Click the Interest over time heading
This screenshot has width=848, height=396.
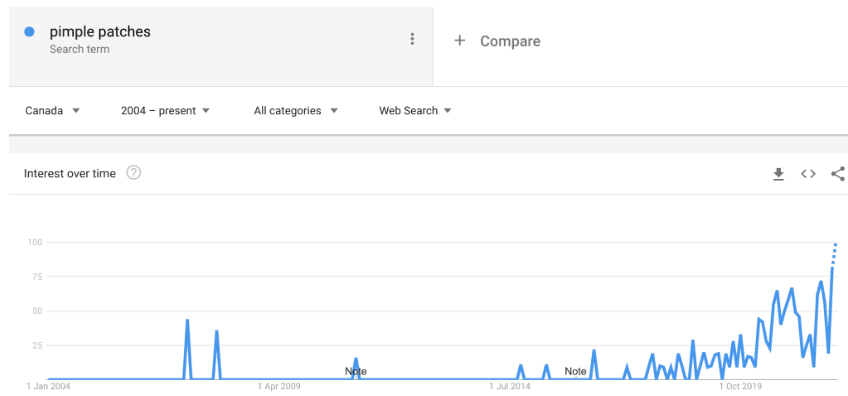pyautogui.click(x=70, y=174)
